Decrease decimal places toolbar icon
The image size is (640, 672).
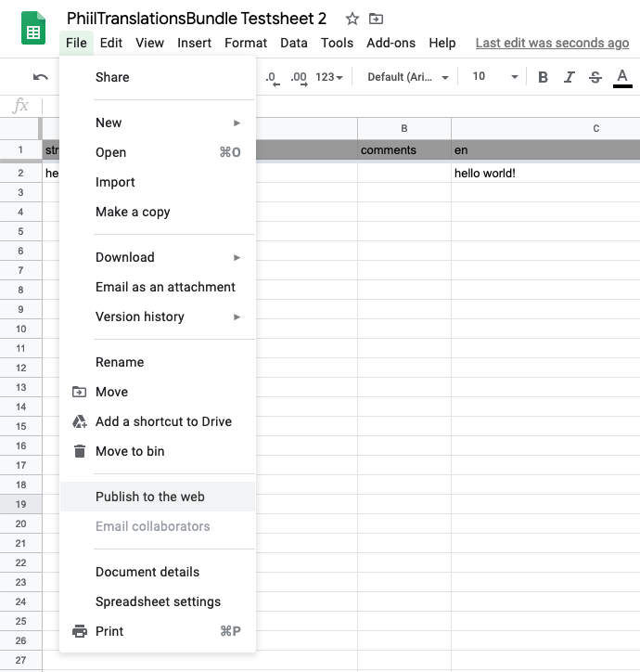click(x=273, y=78)
